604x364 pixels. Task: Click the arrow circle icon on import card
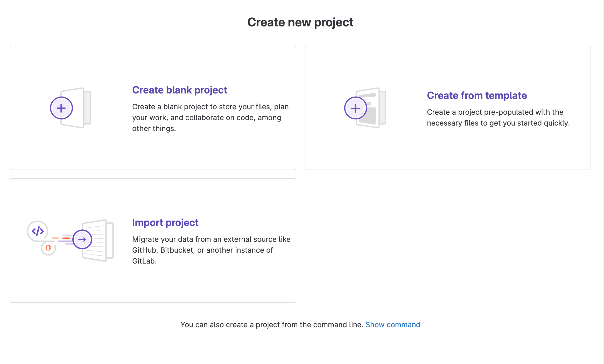(82, 239)
